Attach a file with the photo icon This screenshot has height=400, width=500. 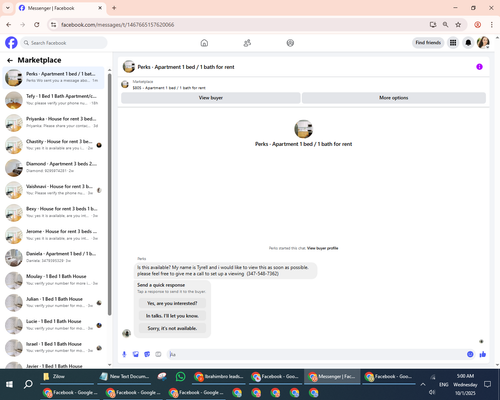(x=136, y=354)
